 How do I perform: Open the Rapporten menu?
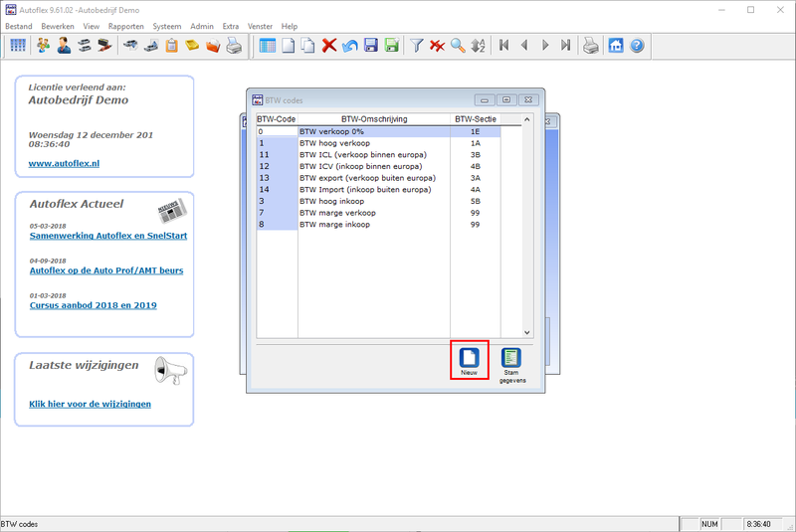(x=126, y=27)
